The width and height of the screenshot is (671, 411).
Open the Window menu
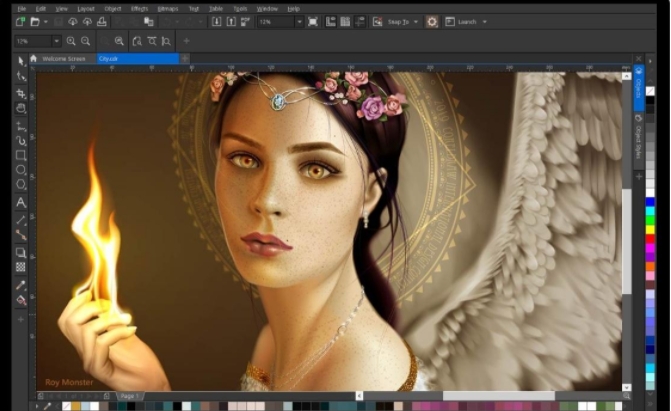(267, 9)
